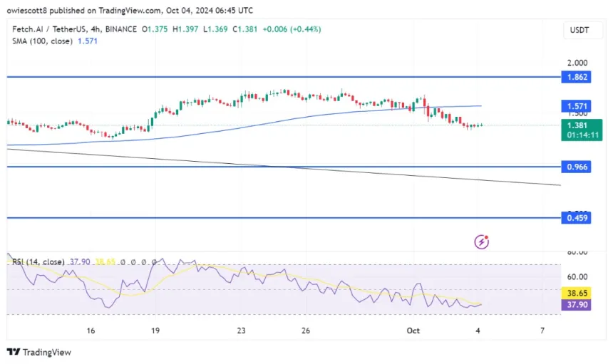Select the horizontal line at 1.862
Viewport: 613px width, 364px height.
(285, 76)
